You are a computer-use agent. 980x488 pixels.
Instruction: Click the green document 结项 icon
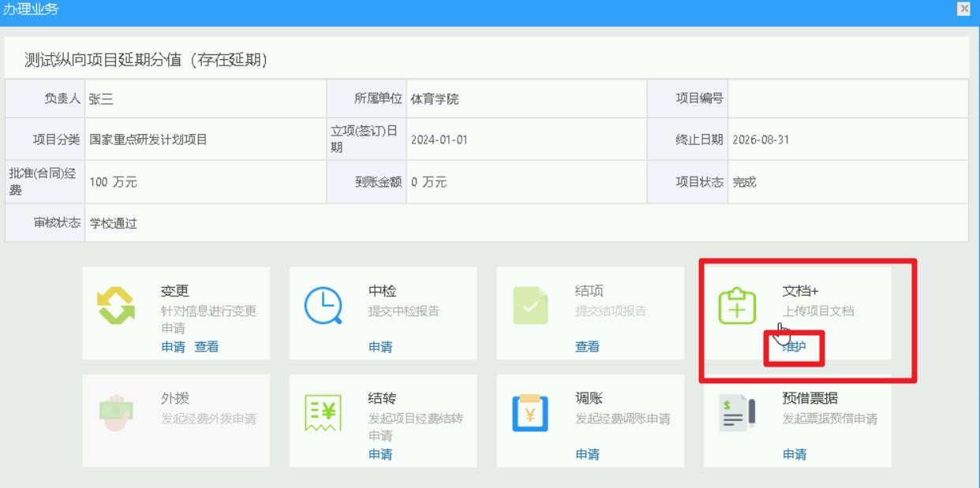530,306
